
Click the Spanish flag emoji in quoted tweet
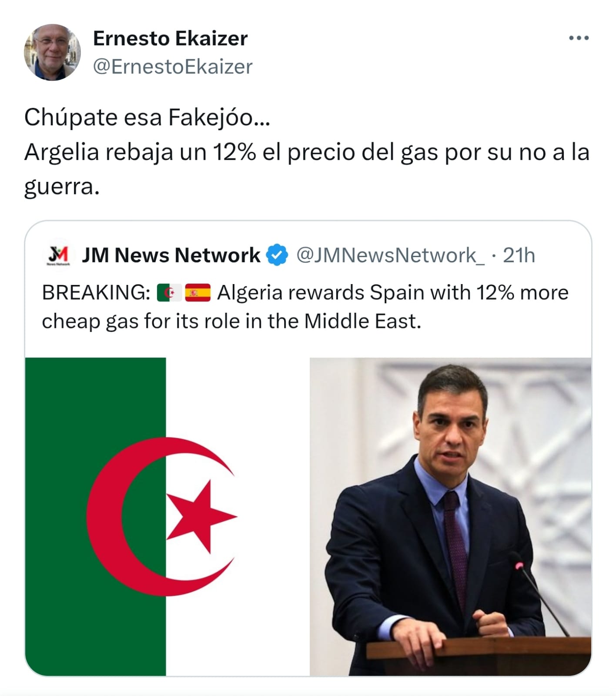[198, 293]
